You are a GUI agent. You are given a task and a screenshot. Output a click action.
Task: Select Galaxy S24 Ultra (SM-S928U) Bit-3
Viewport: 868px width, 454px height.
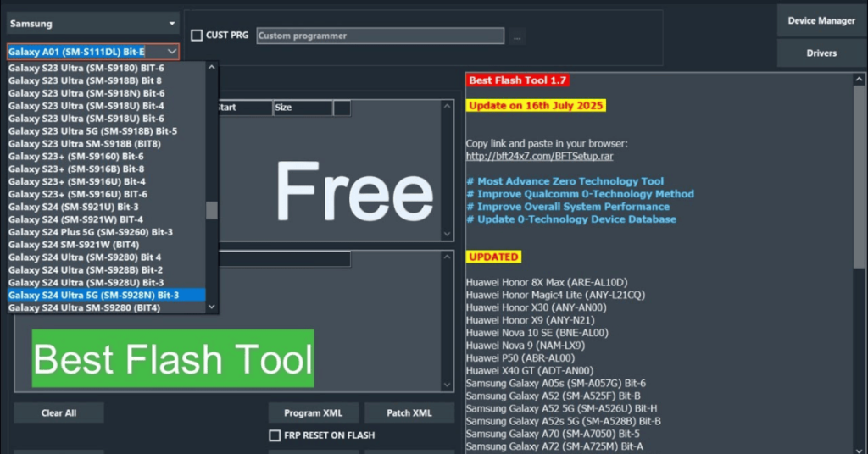click(106, 283)
